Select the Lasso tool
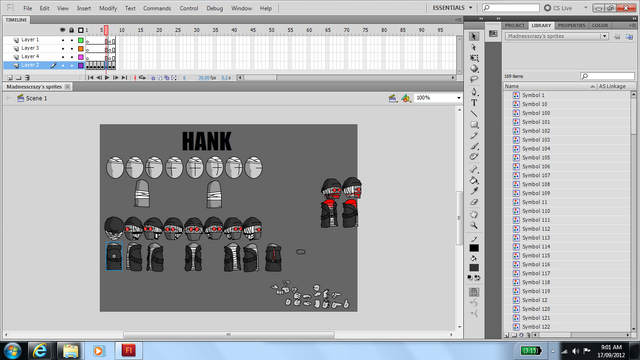This screenshot has width=640, height=360. (474, 79)
